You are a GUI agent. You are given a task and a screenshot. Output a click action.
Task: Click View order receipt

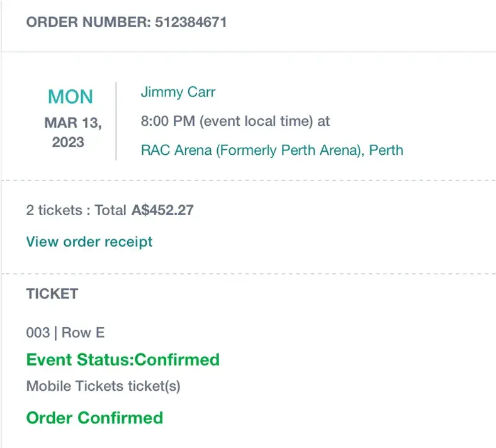click(89, 242)
